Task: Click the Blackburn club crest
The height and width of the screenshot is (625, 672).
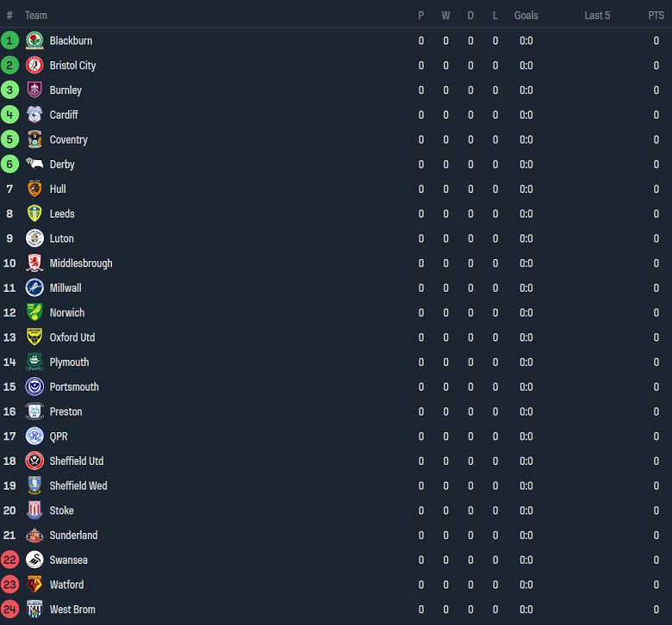Action: click(34, 40)
